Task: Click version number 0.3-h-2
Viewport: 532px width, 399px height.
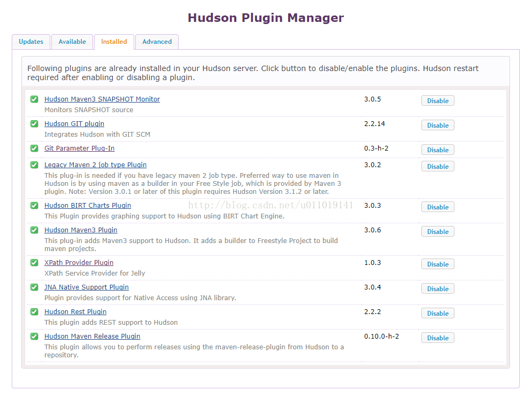Action: (x=376, y=148)
